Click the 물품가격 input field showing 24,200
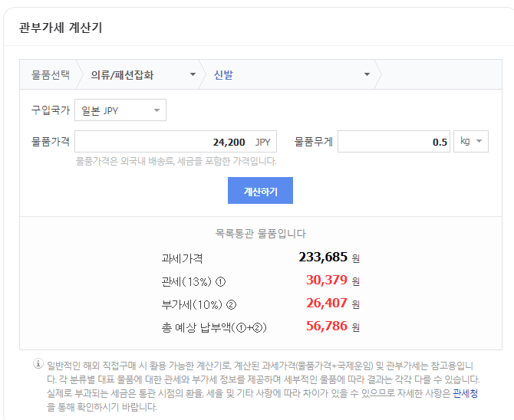Screen dimensions: 514x420 click(x=176, y=142)
